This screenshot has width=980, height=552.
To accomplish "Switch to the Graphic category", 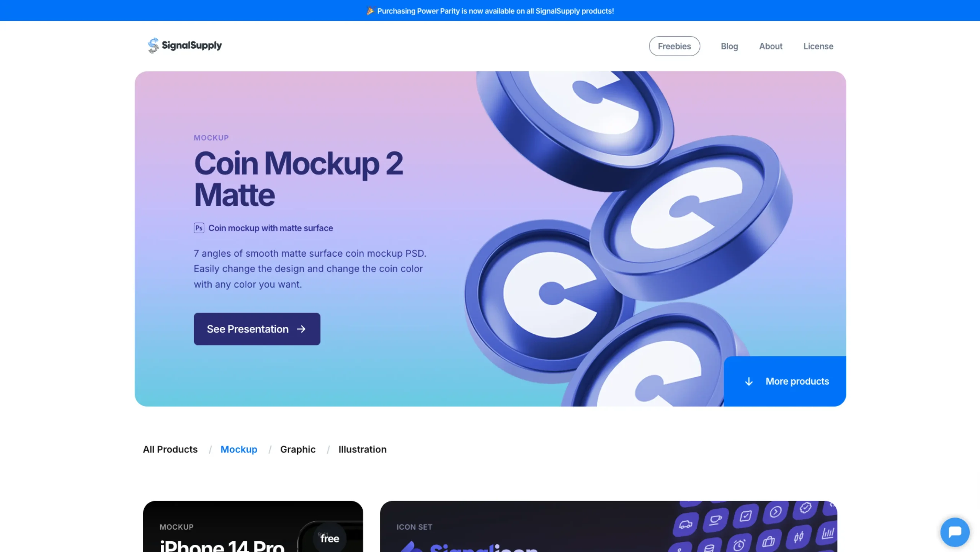I will [298, 449].
